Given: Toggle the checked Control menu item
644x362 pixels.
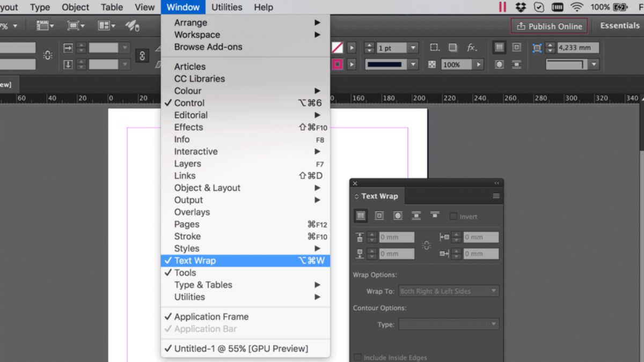Looking at the screenshot, I should (245, 103).
